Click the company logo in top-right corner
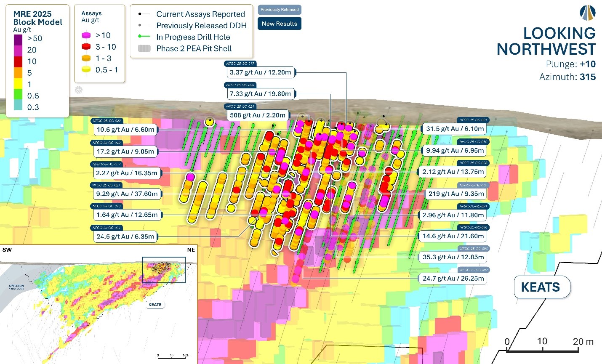Screen dimensions: 602x364 (x=587, y=13)
